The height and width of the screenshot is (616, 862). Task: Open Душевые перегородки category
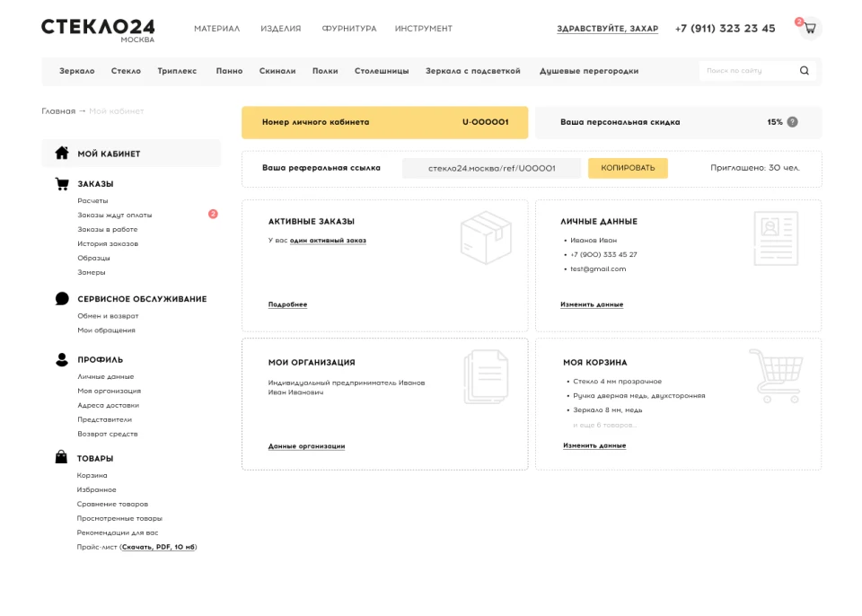pyautogui.click(x=589, y=71)
